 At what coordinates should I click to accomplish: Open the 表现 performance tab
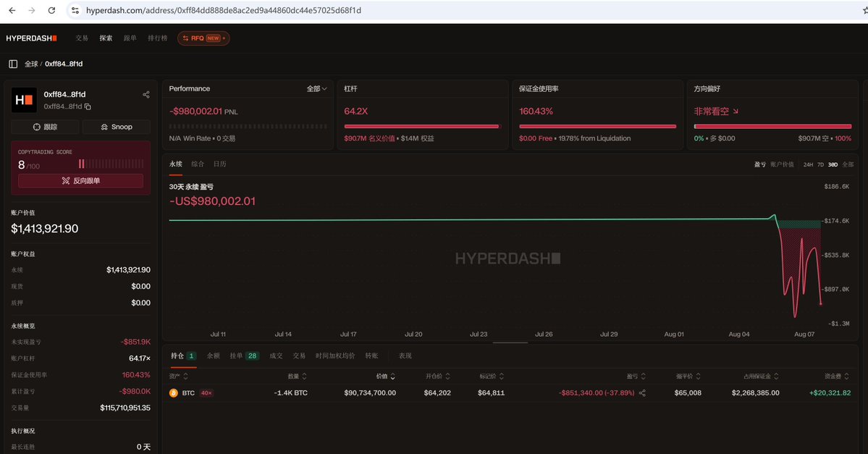(x=405, y=356)
